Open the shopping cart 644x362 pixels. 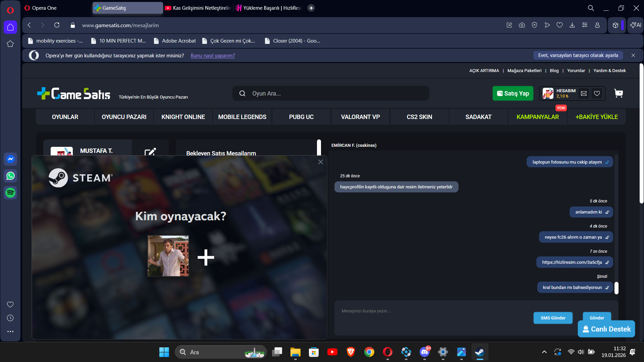619,94
